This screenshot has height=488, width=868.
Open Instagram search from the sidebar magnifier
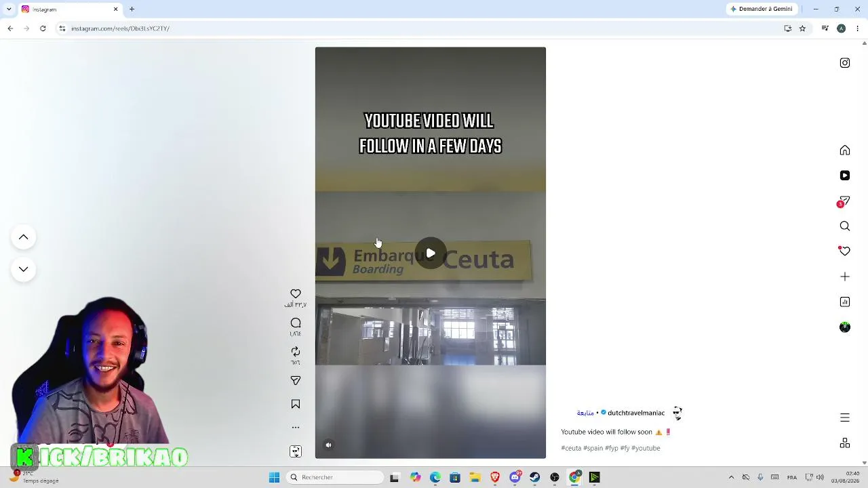tap(845, 226)
